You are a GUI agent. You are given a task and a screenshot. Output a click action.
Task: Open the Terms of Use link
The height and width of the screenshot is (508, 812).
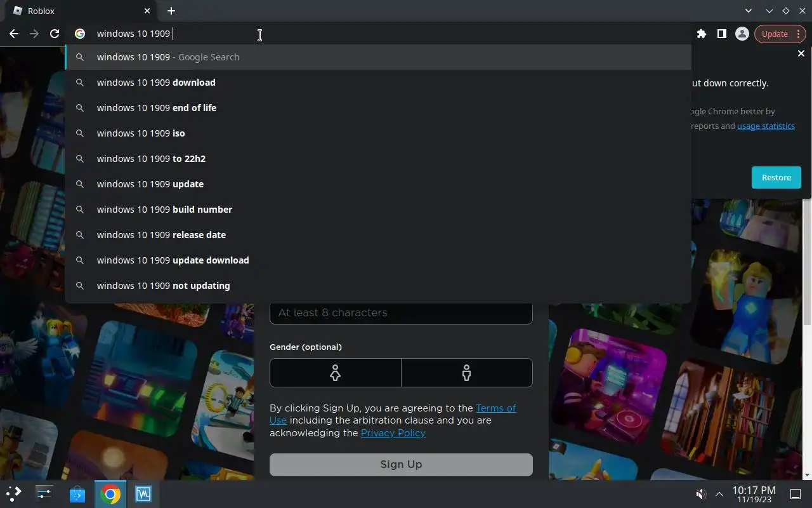pyautogui.click(x=495, y=408)
